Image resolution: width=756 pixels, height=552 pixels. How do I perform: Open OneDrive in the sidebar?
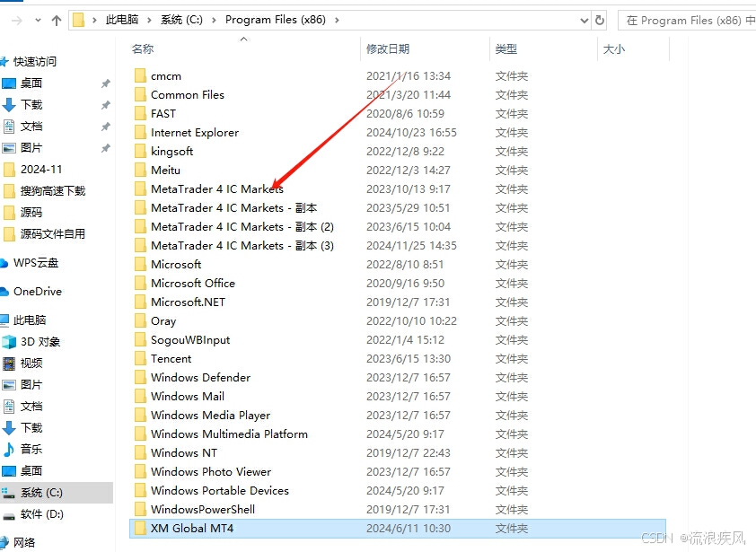tap(38, 291)
